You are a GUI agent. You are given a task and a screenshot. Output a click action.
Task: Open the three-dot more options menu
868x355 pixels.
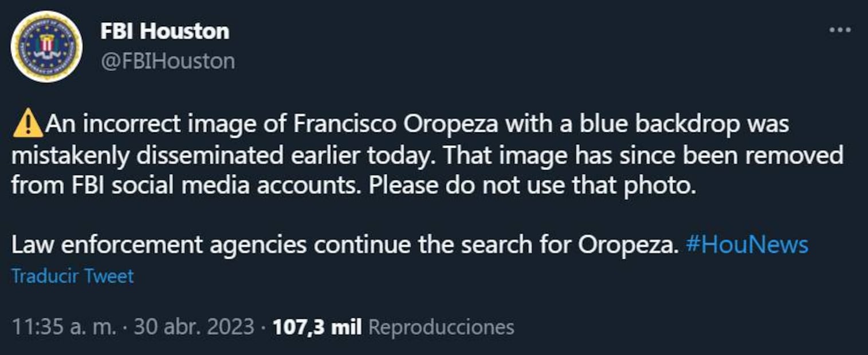point(840,30)
